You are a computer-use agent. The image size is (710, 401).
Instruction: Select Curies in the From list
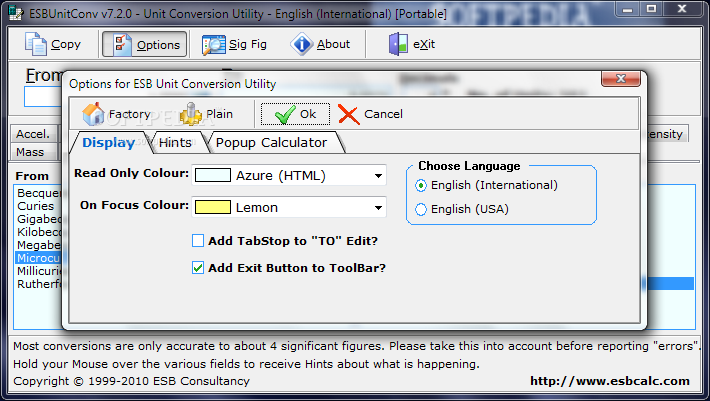point(36,206)
